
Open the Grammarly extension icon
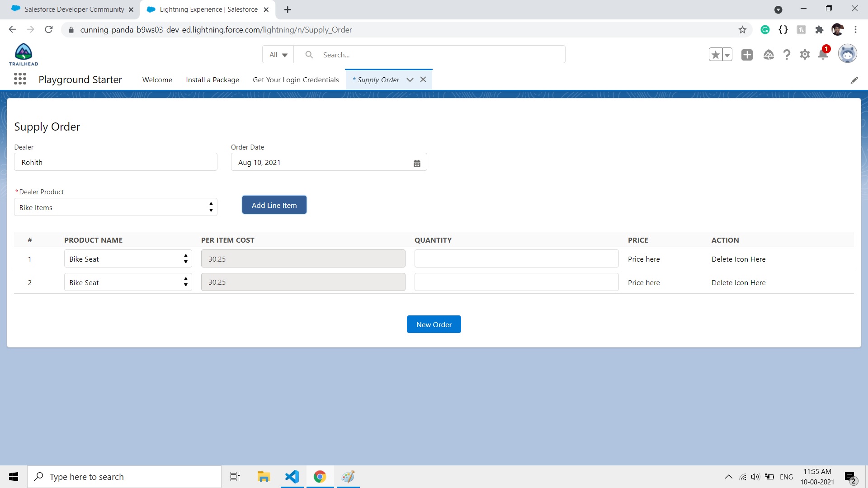765,29
